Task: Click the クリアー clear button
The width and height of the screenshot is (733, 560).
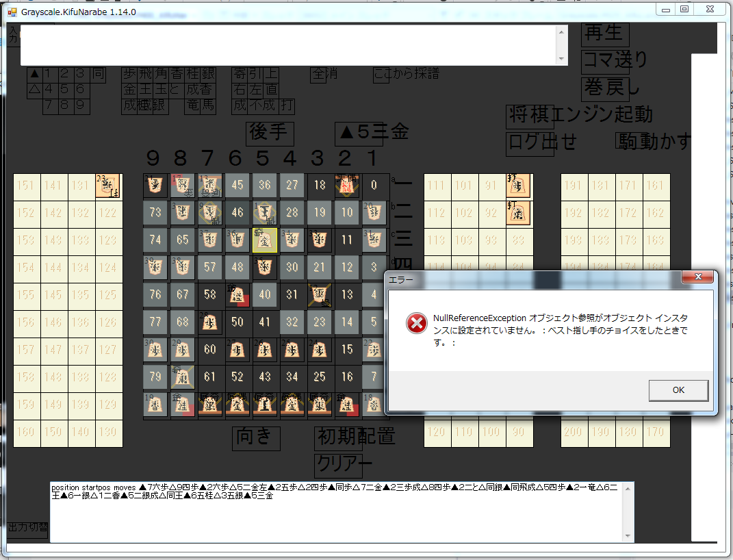Action: point(339,466)
